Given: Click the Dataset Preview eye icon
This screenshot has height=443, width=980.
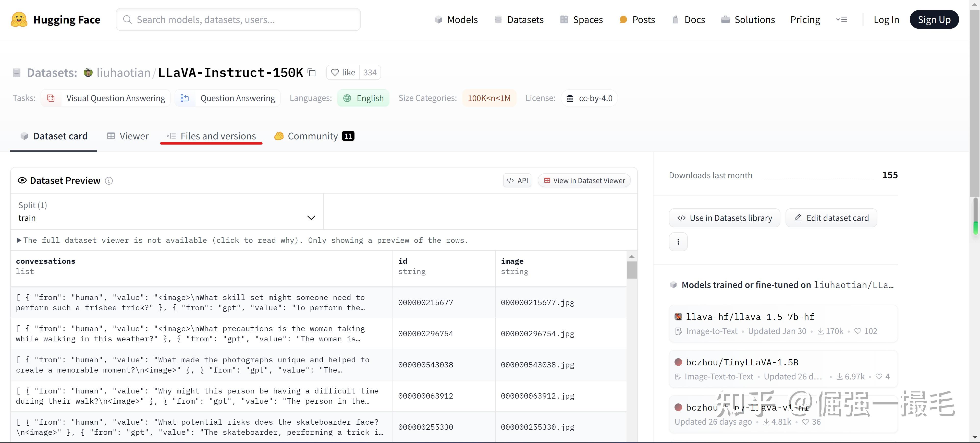Looking at the screenshot, I should click(x=22, y=181).
